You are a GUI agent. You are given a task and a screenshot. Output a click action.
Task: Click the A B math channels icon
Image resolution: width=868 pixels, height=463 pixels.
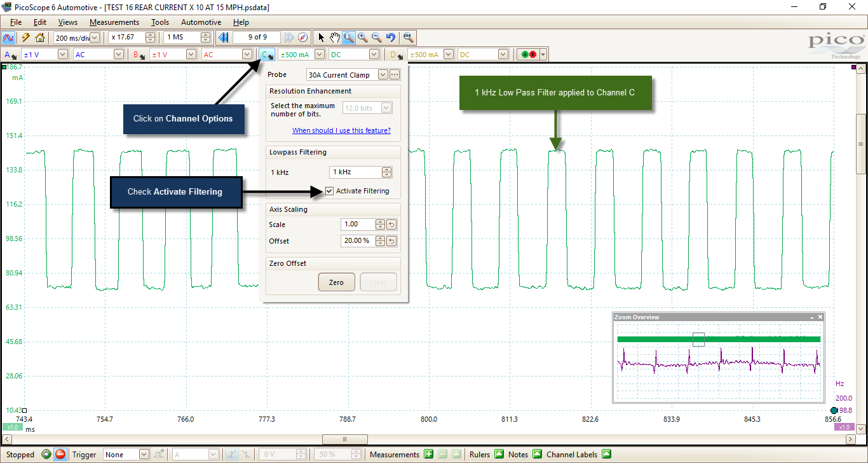point(528,55)
